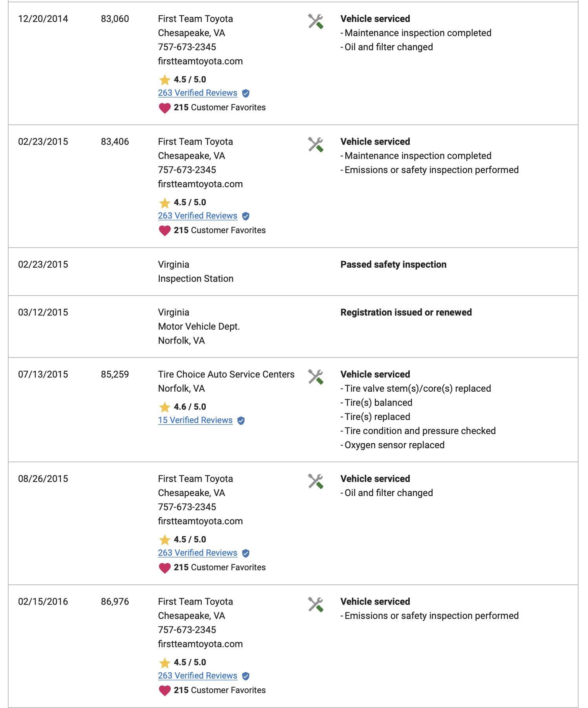
Task: Click heart favorites icon in 02/23/2015 entry
Action: coord(164,231)
